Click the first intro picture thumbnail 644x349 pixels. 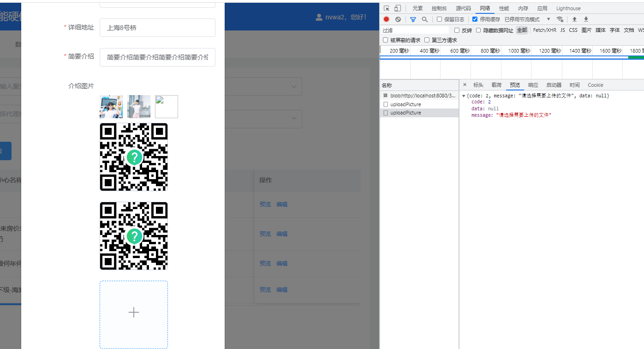click(x=111, y=107)
